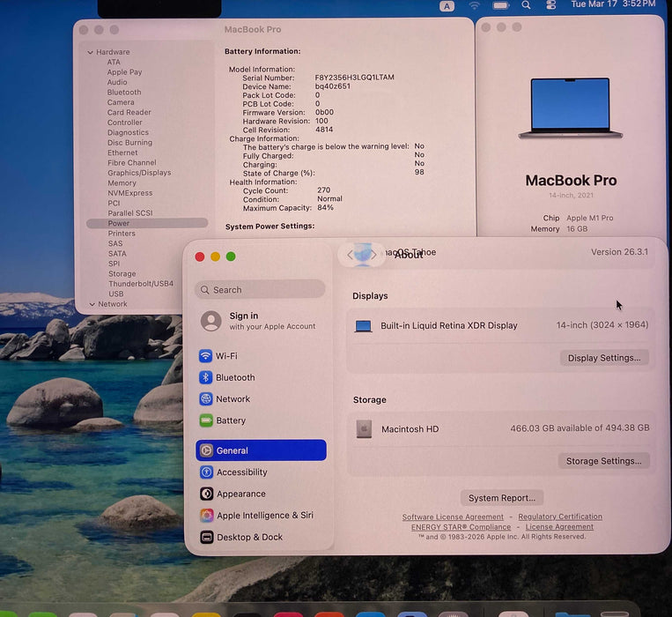Click the date and time in menu bar
This screenshot has width=672, height=617.
pyautogui.click(x=613, y=4)
